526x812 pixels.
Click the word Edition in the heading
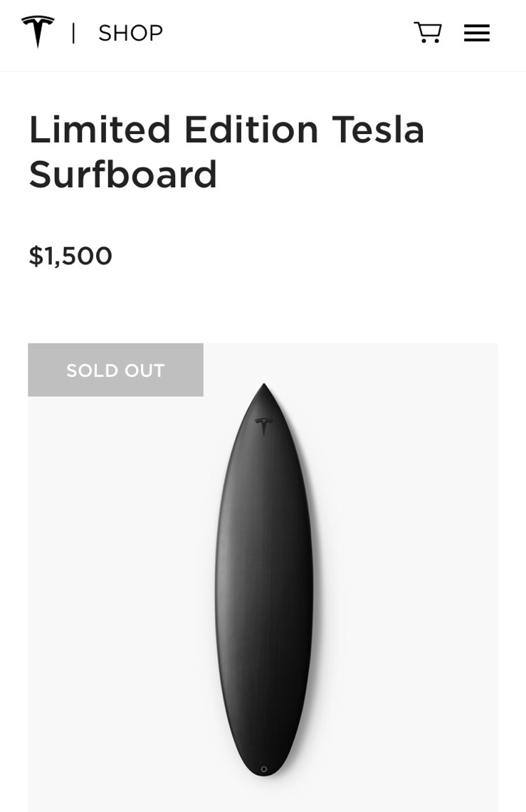tap(251, 130)
